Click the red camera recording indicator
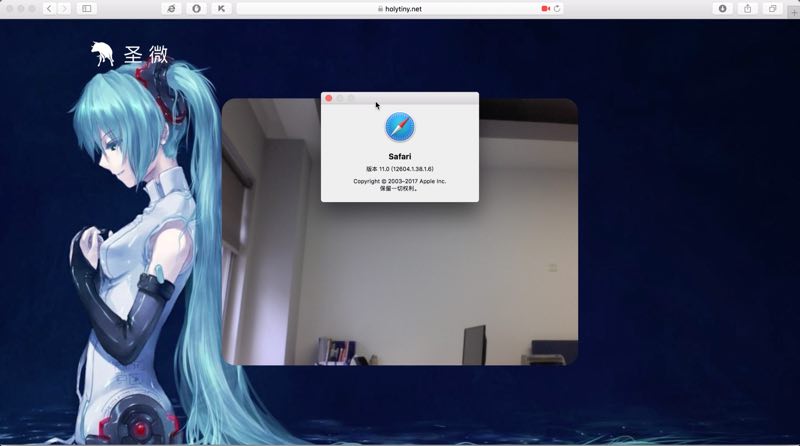 tap(545, 9)
